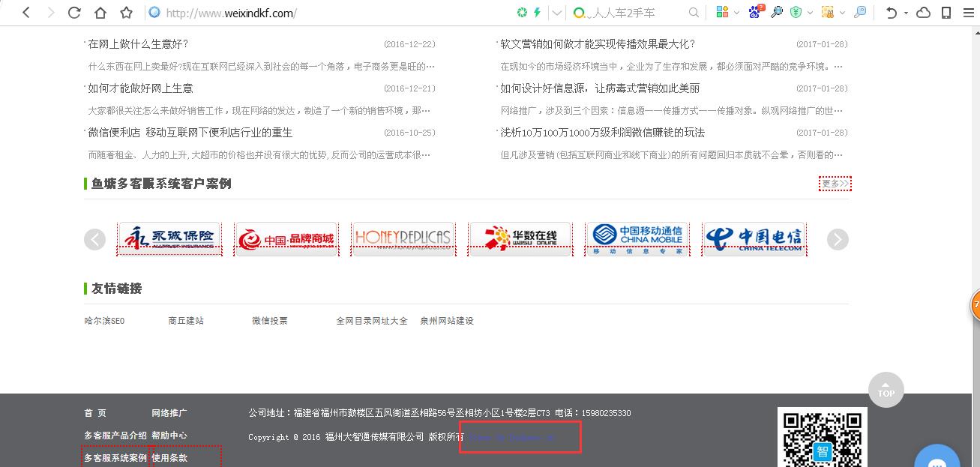980x467 pixels.
Task: Click the undo closed tab arrow
Action: tap(892, 13)
